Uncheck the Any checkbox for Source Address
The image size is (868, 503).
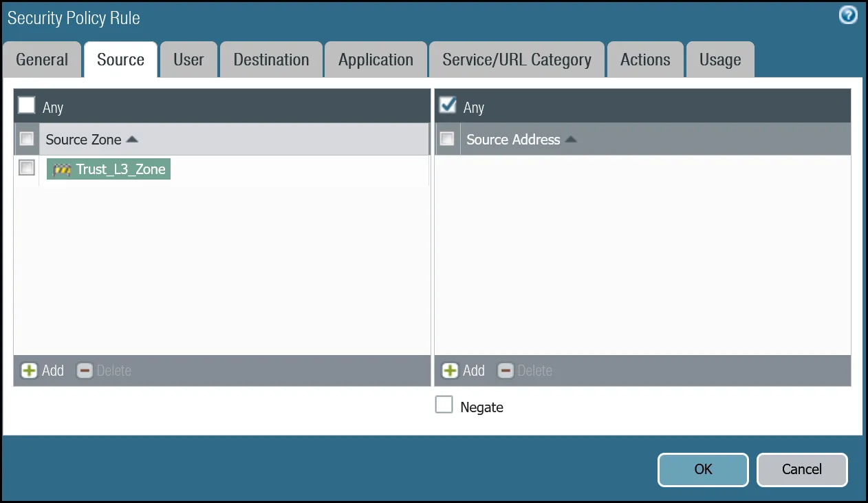pyautogui.click(x=448, y=105)
